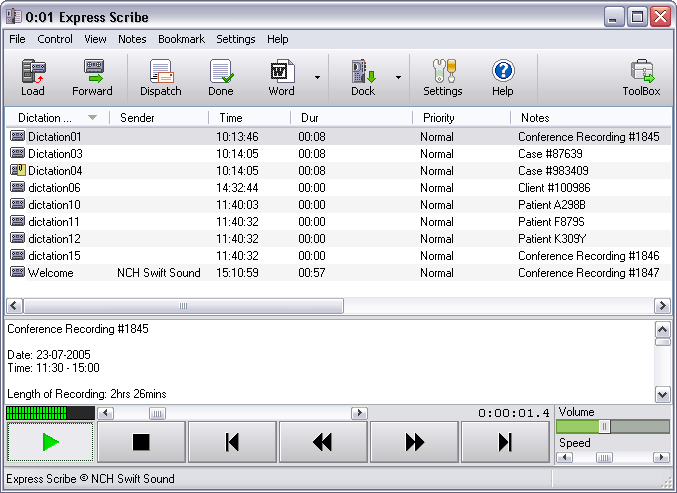Click the playback position slider thumb
The image size is (677, 493).
[x=157, y=414]
